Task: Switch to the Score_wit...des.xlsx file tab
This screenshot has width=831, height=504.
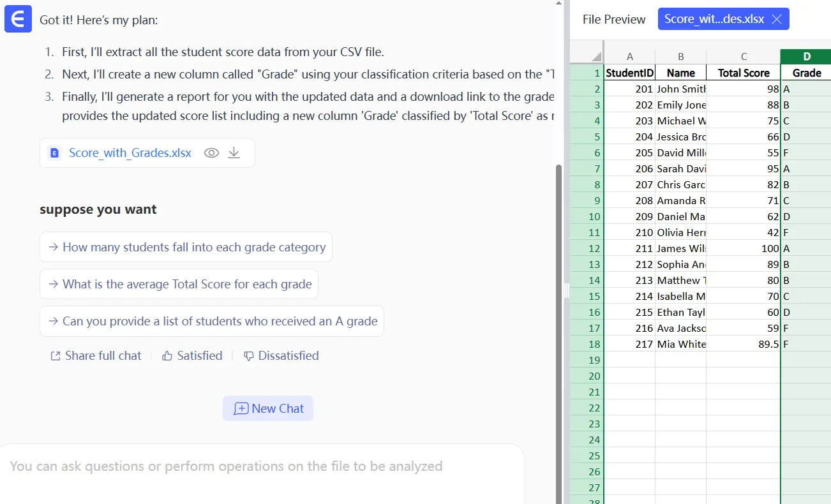Action: coord(714,19)
